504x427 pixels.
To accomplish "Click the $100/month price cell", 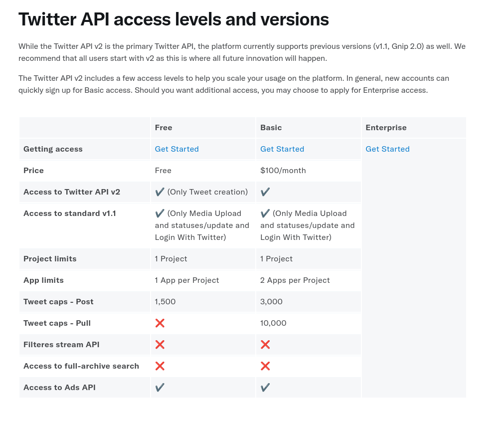I will tap(283, 171).
